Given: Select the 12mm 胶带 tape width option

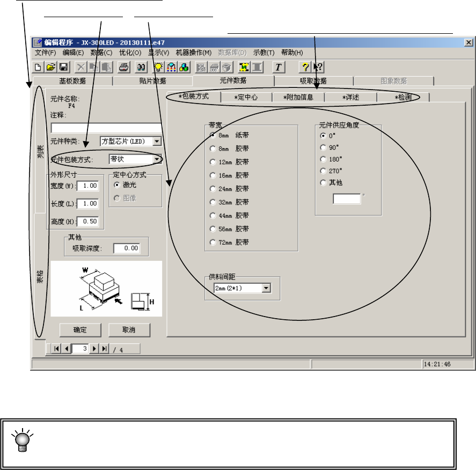Looking at the screenshot, I should [214, 162].
